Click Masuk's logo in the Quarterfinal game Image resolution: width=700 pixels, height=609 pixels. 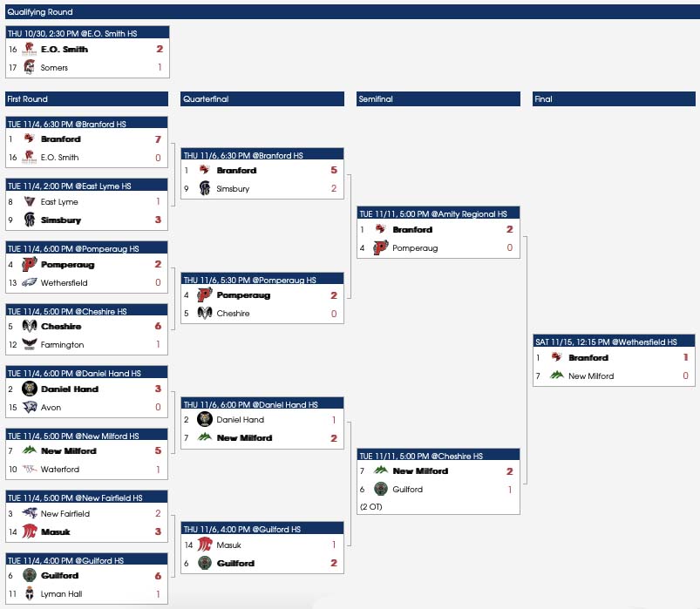click(205, 545)
